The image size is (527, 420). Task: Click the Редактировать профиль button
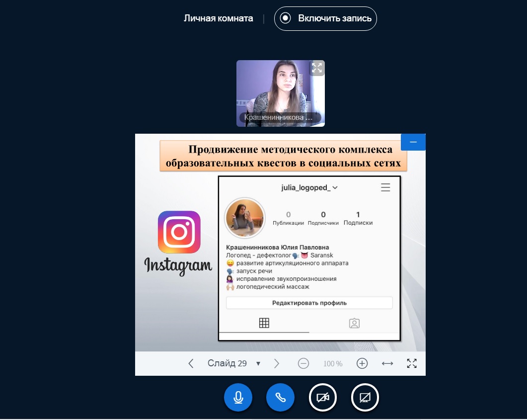coord(309,303)
